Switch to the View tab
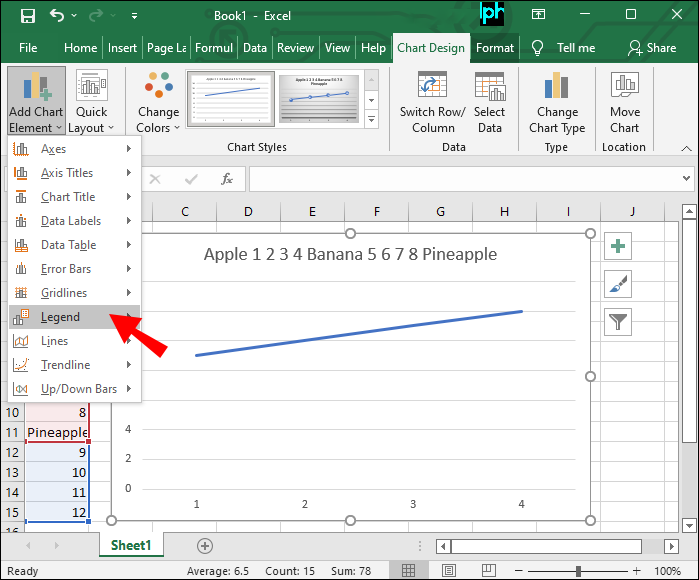Screen dimensions: 699x580 tap(337, 48)
